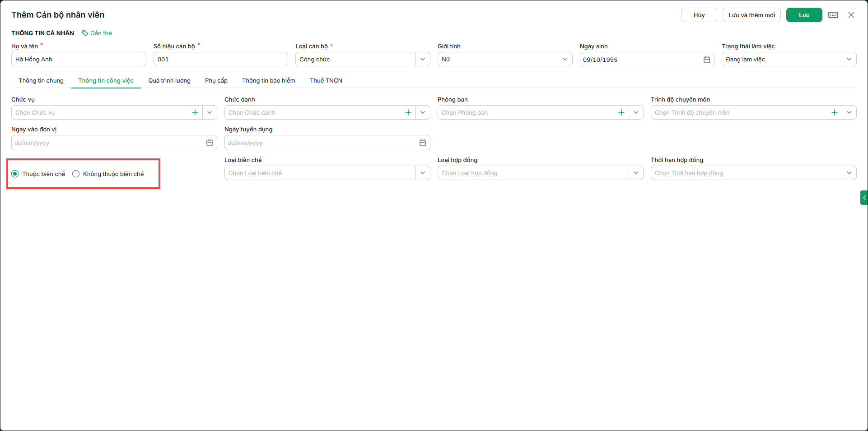Open calendar for Ngày vào đơn vị
The height and width of the screenshot is (431, 868).
pyautogui.click(x=210, y=143)
